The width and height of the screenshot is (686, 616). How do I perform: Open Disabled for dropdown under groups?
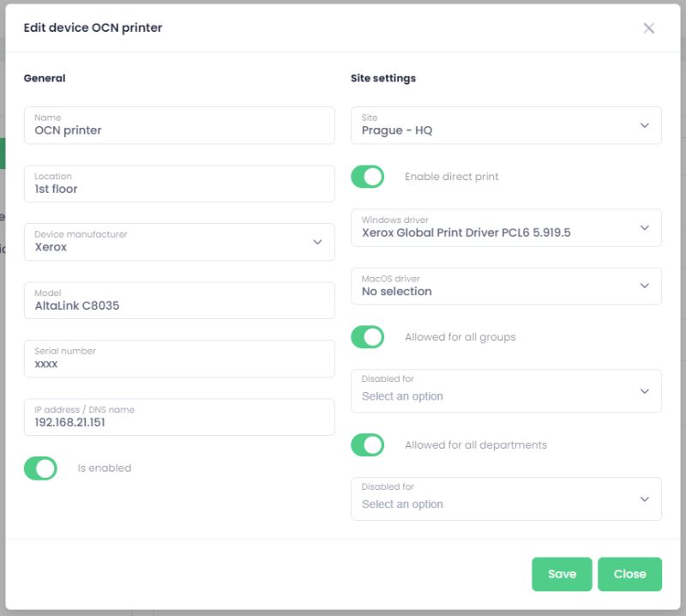[x=505, y=391]
